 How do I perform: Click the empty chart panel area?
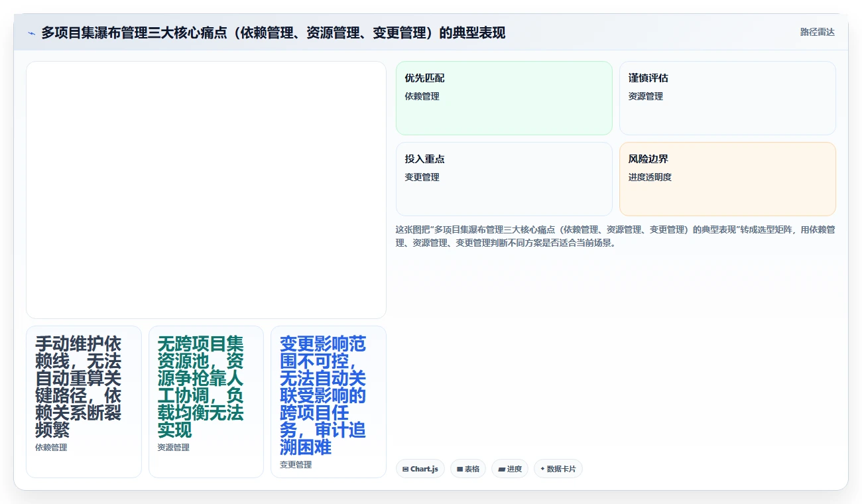click(206, 190)
